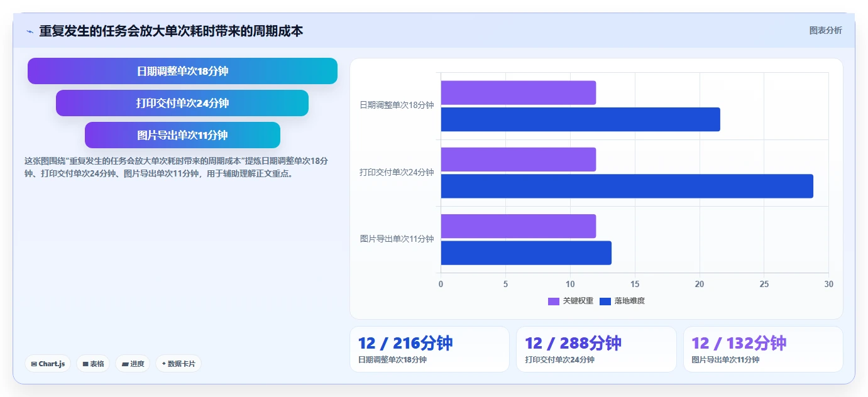The image size is (868, 397).
Task: Click the title 重复发生的任务会放大单次耗时带来的周期成本
Action: (171, 31)
